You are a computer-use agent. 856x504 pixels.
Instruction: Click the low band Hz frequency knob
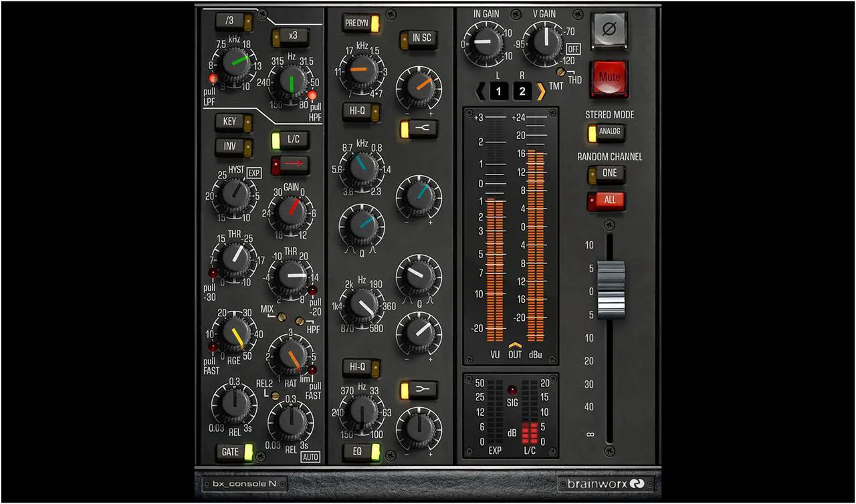[362, 412]
